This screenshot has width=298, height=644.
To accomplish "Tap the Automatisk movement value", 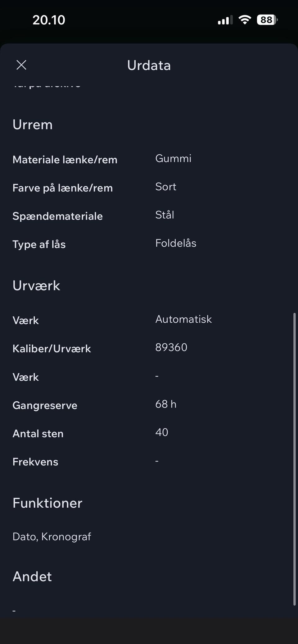I will [183, 319].
